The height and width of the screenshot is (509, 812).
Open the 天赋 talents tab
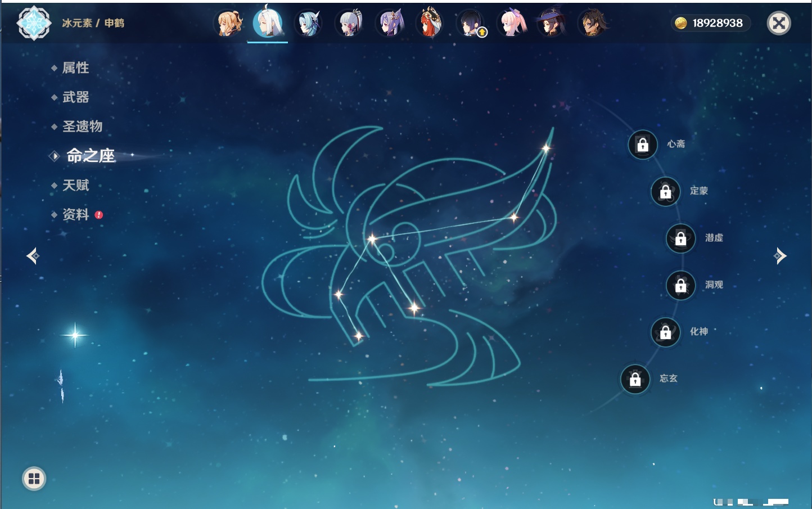coord(75,185)
